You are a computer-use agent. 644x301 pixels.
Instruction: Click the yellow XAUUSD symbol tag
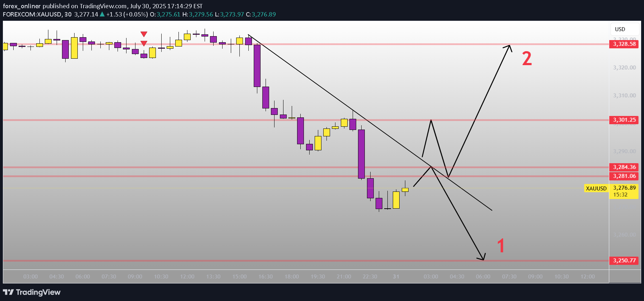click(x=596, y=188)
